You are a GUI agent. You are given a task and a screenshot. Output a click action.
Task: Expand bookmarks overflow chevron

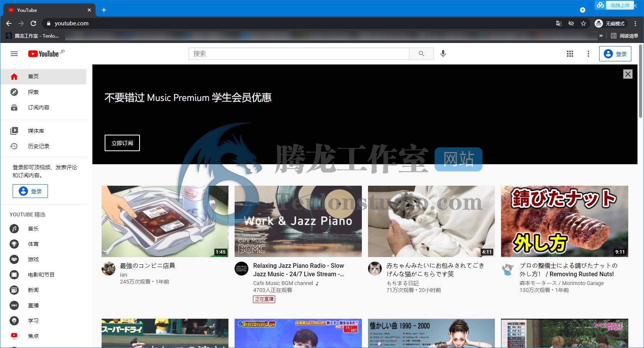[x=601, y=36]
